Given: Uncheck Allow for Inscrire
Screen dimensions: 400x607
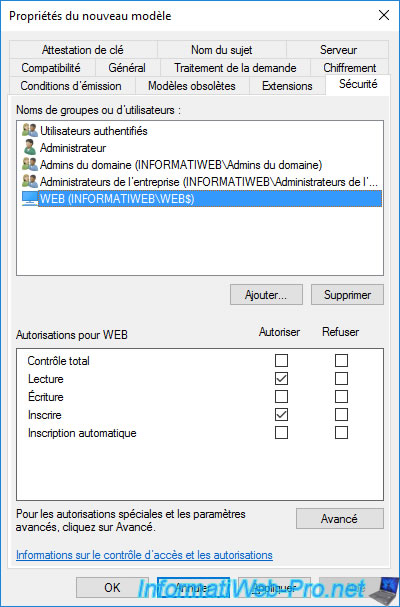Looking at the screenshot, I should (282, 415).
